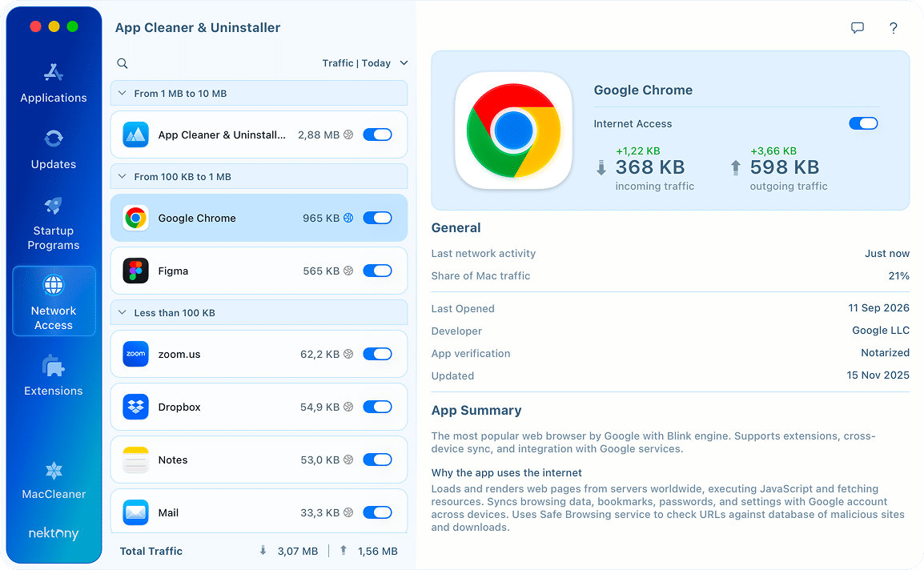Select the Notes row name
The image size is (924, 570).
(x=173, y=460)
